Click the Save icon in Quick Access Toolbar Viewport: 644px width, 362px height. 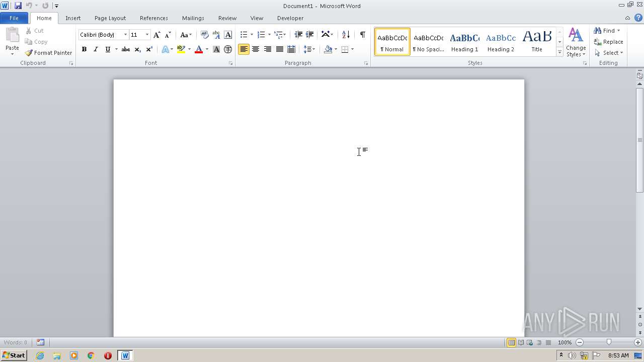pyautogui.click(x=18, y=6)
